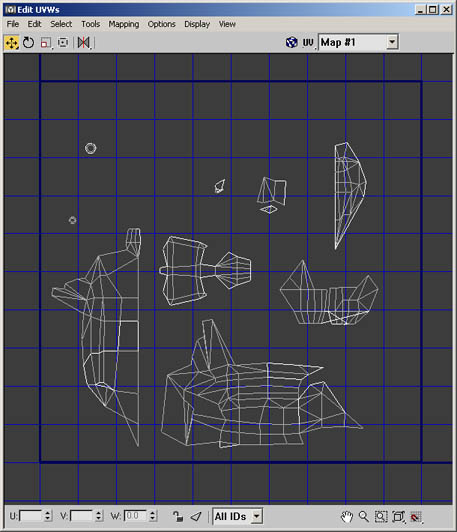Click inside the U coordinate field
This screenshot has width=457, height=532.
click(x=31, y=516)
